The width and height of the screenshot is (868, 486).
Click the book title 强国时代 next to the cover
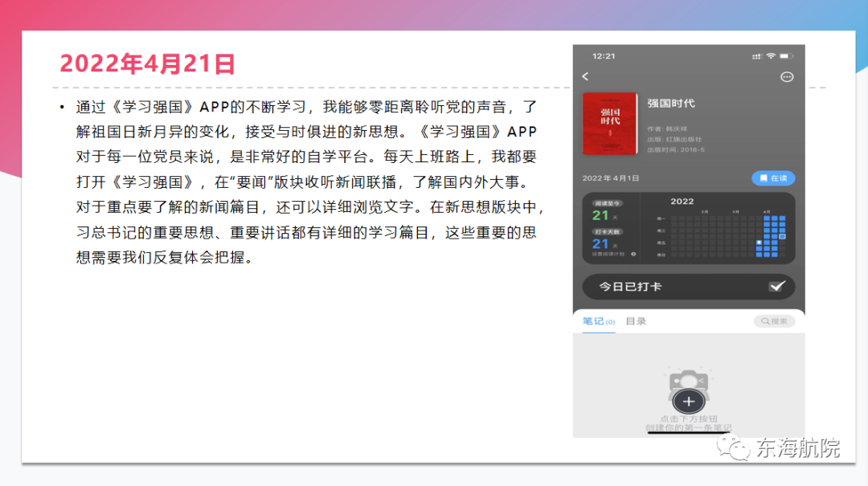(671, 104)
